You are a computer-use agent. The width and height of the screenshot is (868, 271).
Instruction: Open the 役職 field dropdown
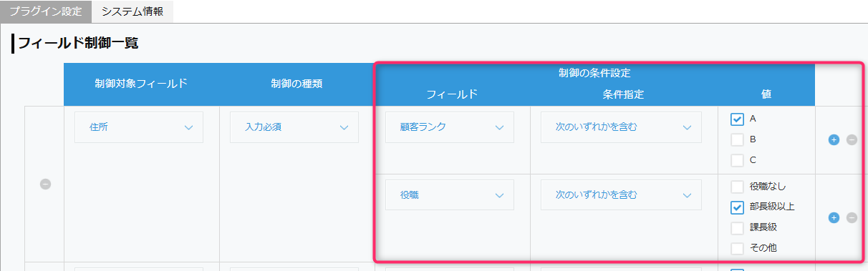tap(450, 194)
